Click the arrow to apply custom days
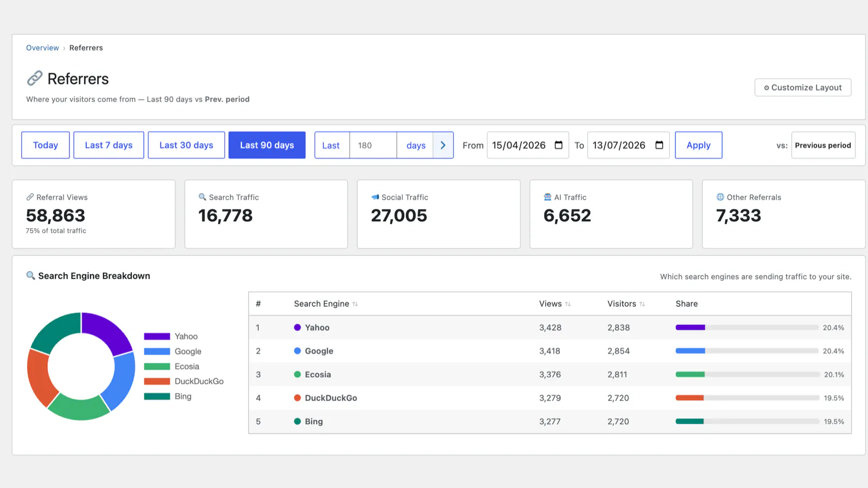The height and width of the screenshot is (488, 868). coord(443,145)
